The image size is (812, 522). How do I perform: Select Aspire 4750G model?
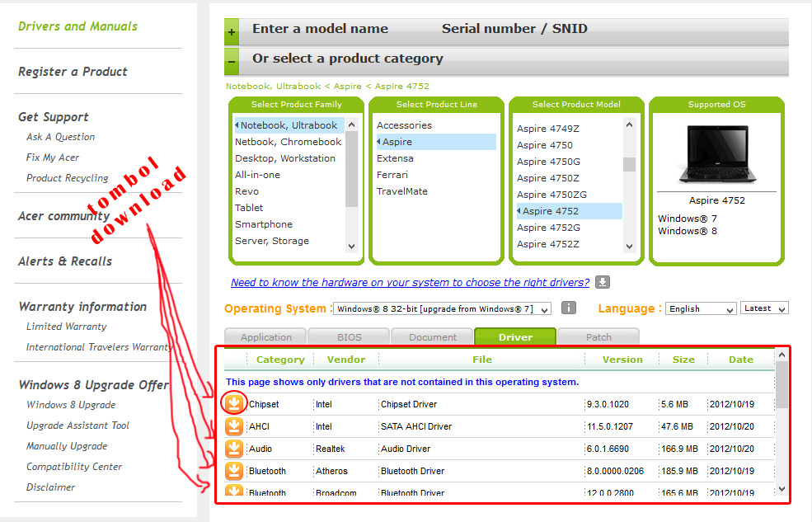click(x=548, y=162)
